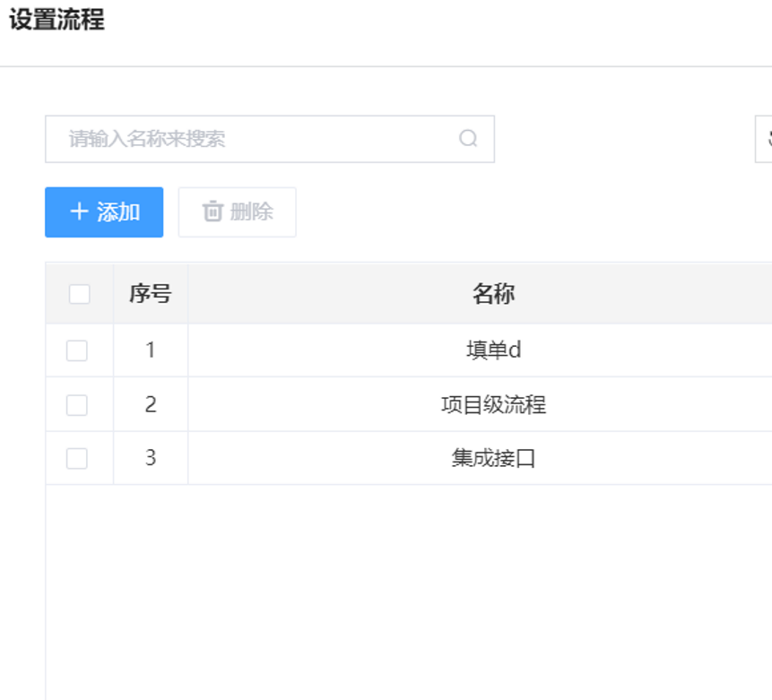
Task: Select the 项目级流程 process name
Action: [494, 404]
